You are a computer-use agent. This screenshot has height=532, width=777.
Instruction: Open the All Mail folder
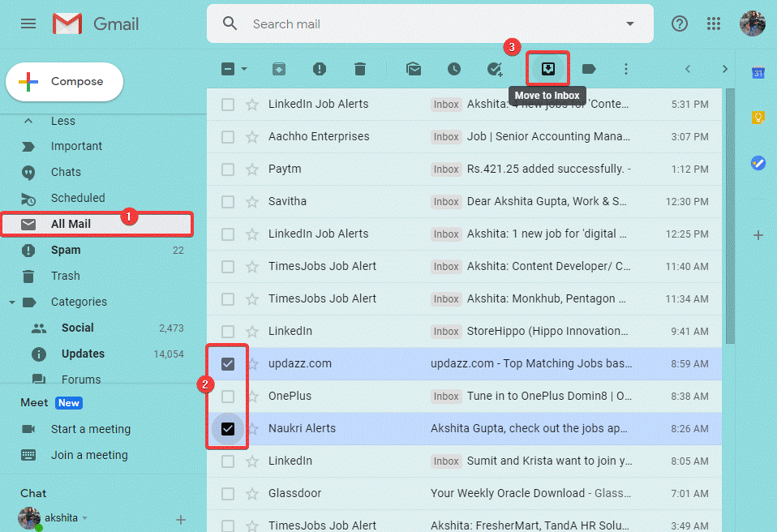pos(71,224)
